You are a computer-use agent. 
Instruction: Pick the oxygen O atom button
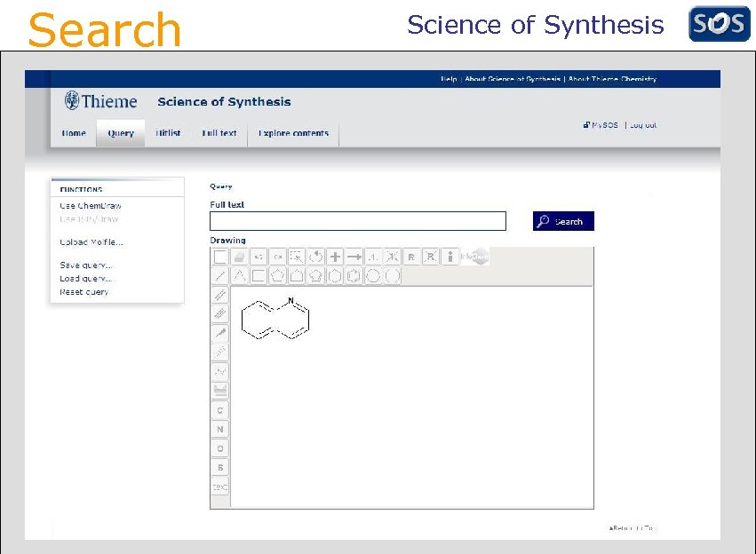pos(219,448)
